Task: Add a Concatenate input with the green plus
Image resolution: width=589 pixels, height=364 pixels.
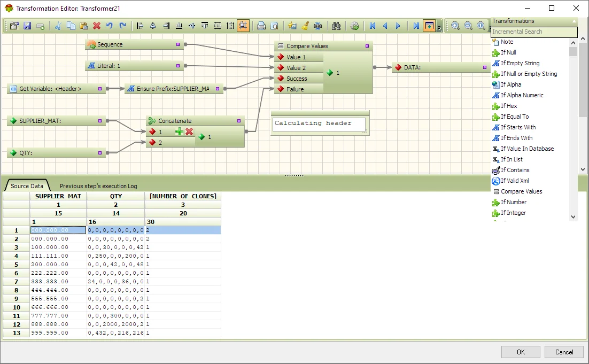Action: click(x=179, y=132)
